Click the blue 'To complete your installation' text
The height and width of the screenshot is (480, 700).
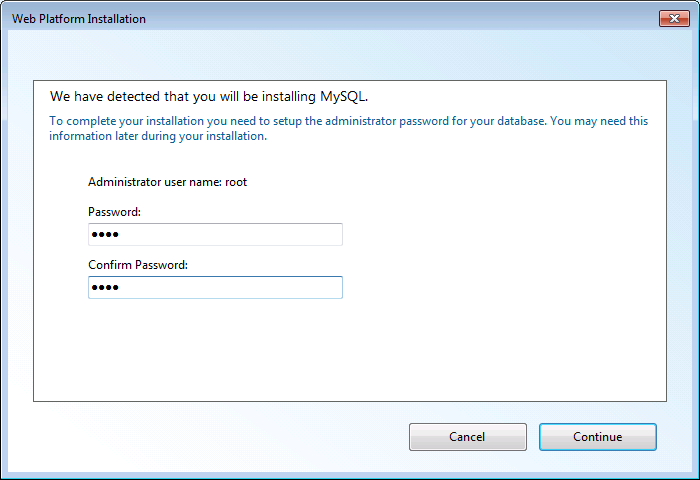[348, 128]
